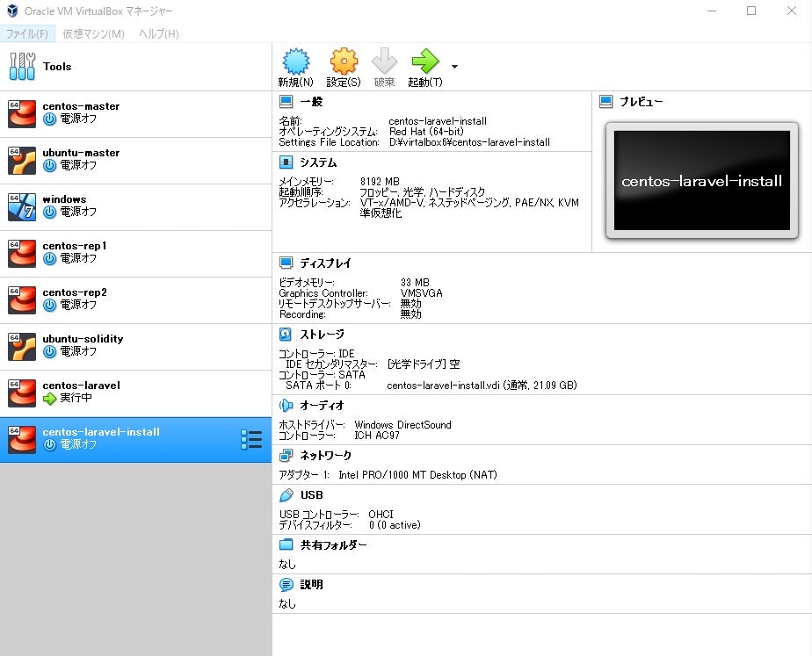
Task: Click the 8192 MB memory value
Action: coord(380,182)
